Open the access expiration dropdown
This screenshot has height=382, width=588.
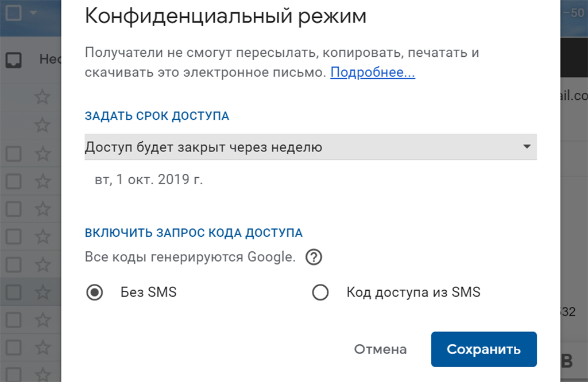310,147
